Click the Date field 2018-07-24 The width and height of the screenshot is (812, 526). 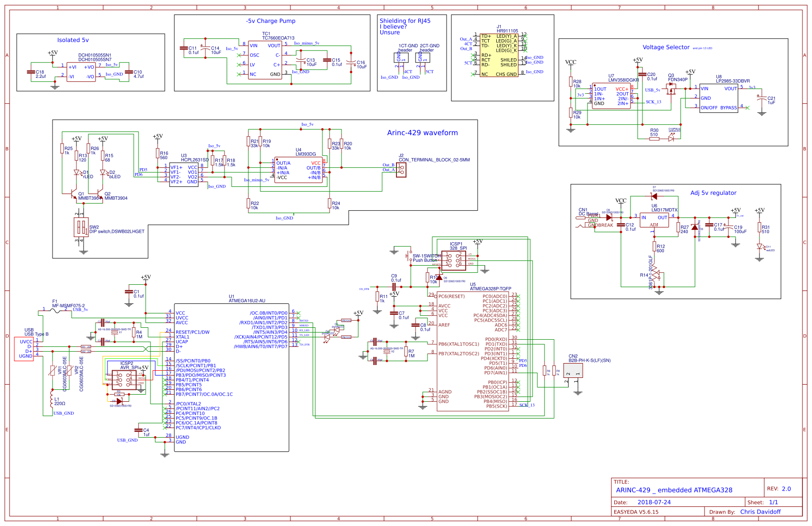click(654, 502)
